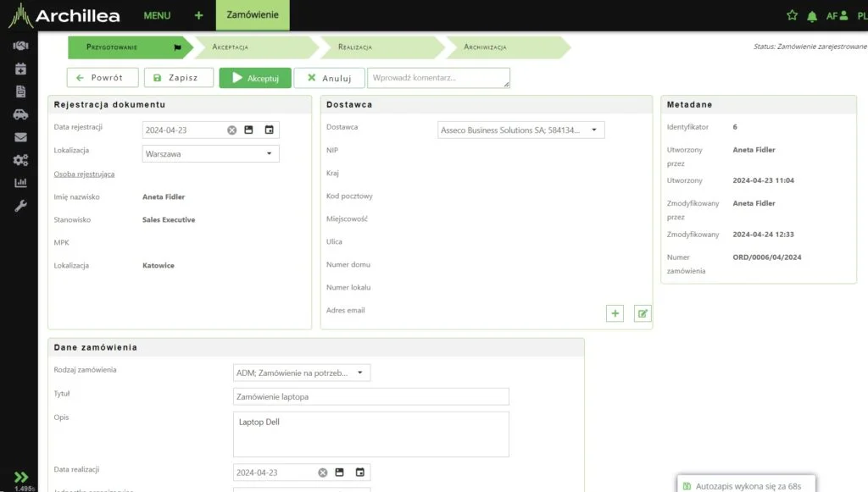Click the star favorites icon in header
Image resolution: width=868 pixels, height=492 pixels.
point(792,15)
